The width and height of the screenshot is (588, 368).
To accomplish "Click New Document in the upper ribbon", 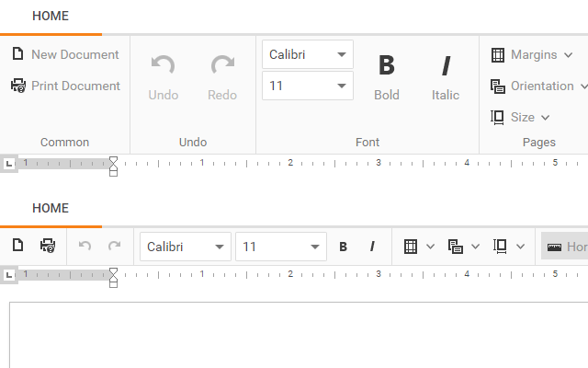I will pyautogui.click(x=65, y=54).
